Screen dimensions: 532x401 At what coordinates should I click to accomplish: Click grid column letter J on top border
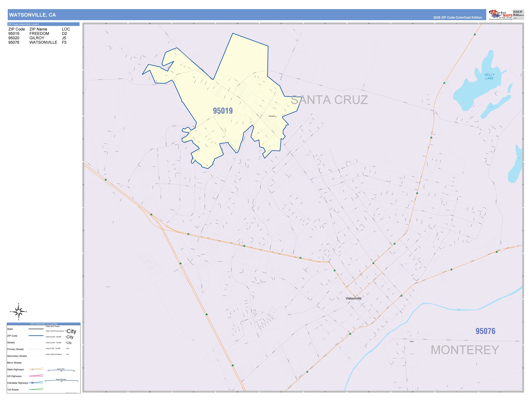(500, 24)
